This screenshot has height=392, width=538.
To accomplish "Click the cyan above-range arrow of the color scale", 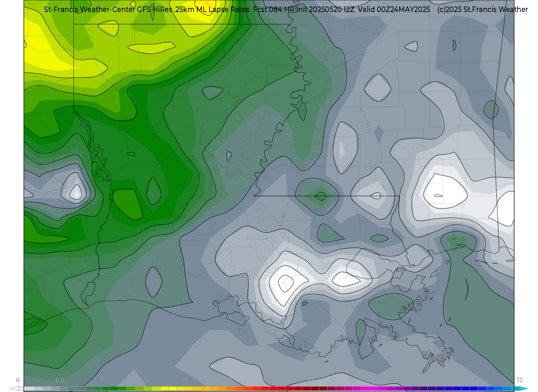I will click(x=524, y=389).
